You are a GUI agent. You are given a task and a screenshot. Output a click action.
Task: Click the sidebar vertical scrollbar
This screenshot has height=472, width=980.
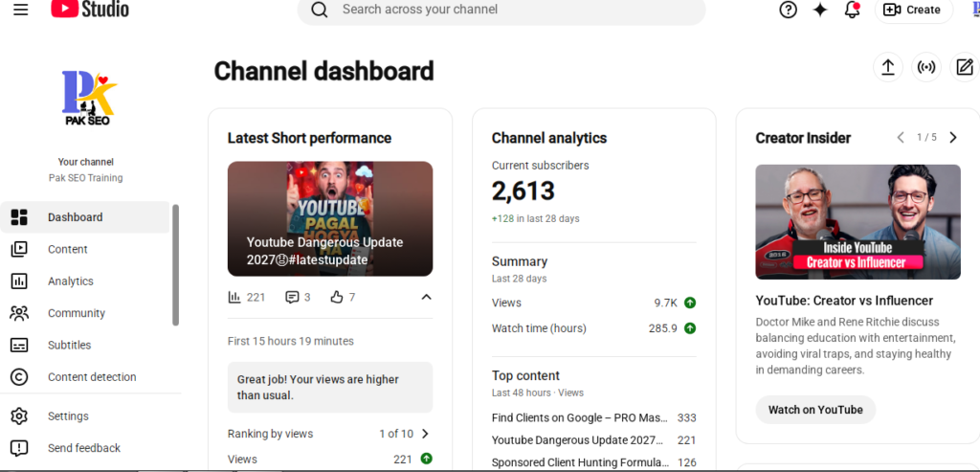pos(176,265)
